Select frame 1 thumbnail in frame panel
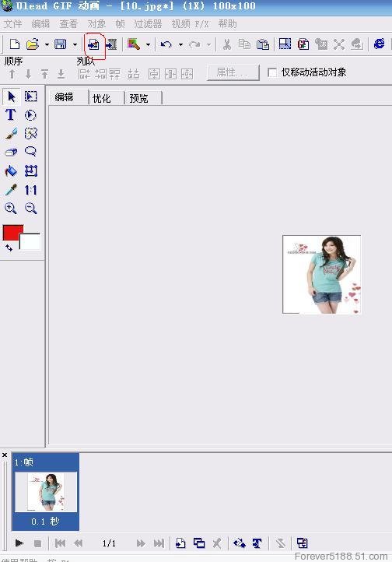 pos(45,492)
